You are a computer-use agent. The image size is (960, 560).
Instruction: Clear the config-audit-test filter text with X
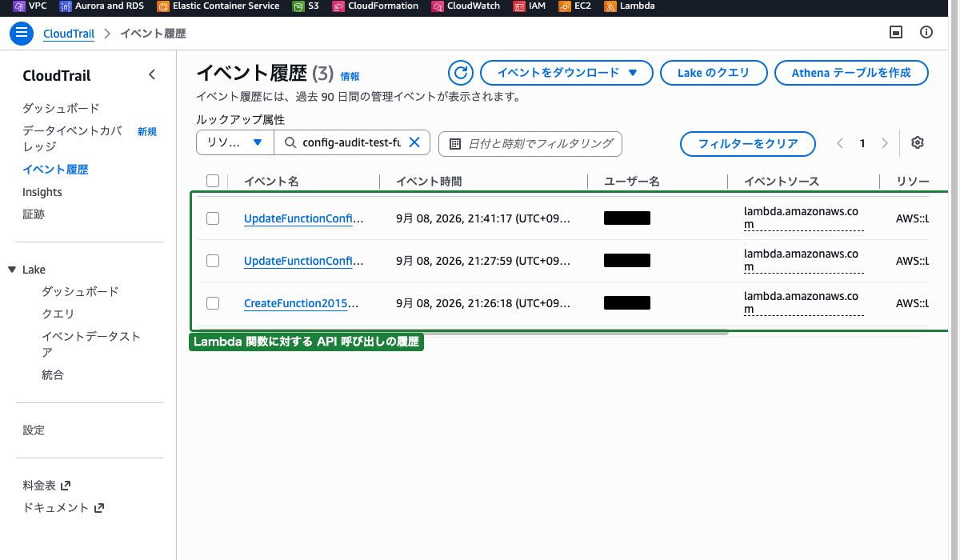tap(414, 142)
